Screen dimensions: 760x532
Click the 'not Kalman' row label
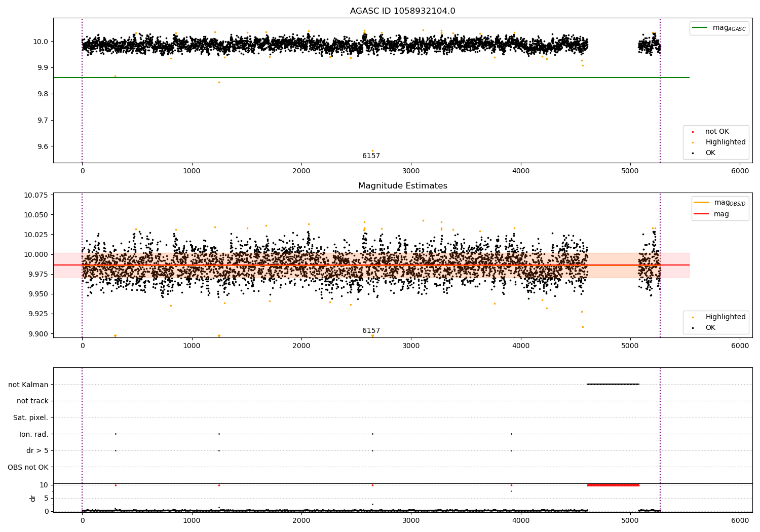(28, 385)
